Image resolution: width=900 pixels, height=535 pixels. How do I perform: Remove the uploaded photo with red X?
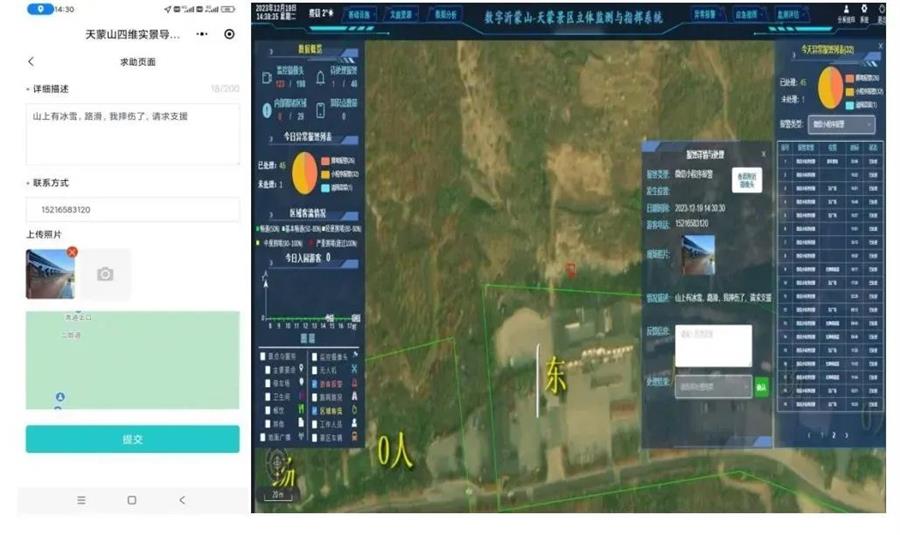(72, 252)
